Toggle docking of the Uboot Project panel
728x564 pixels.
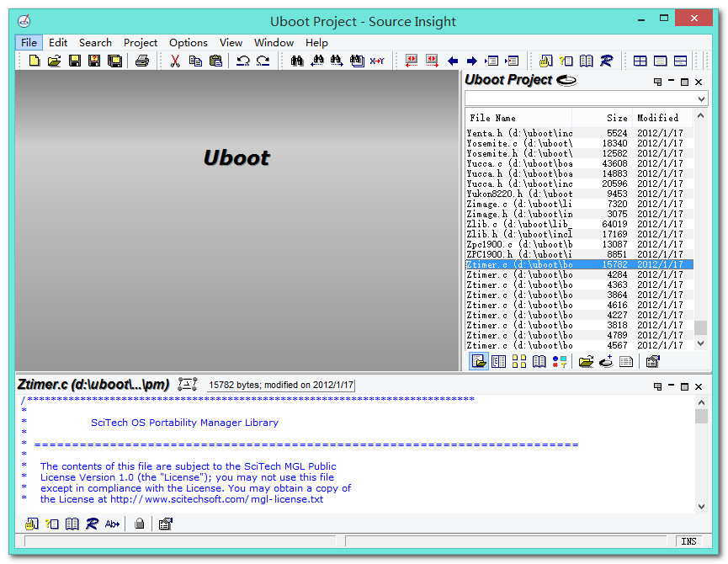657,82
